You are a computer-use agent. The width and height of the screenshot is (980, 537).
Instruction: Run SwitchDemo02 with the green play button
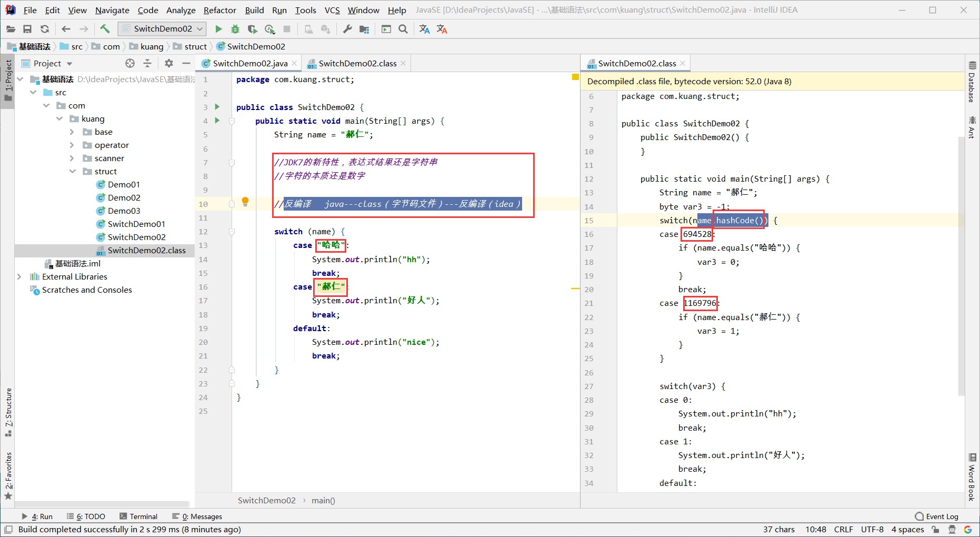[218, 29]
